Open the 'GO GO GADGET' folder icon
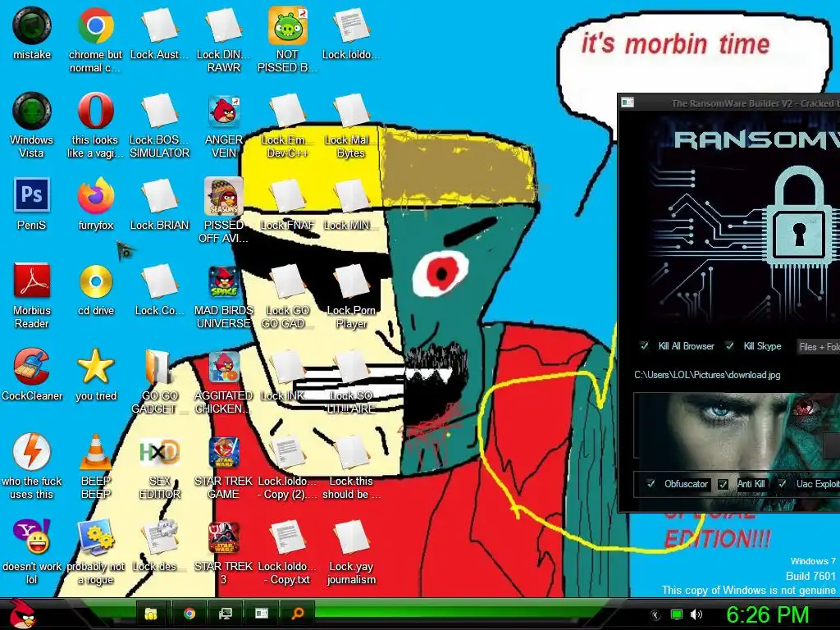The width and height of the screenshot is (840, 630). tap(159, 367)
